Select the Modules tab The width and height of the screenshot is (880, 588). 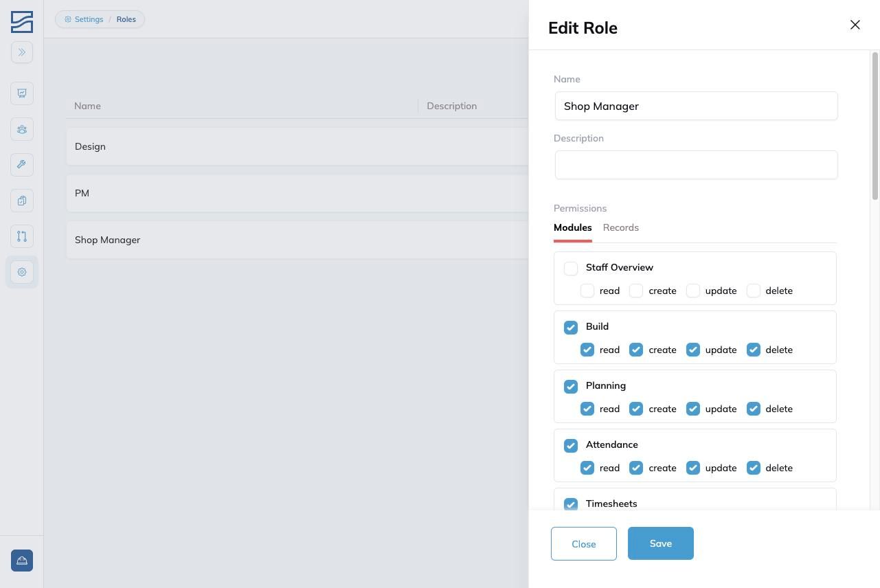(573, 227)
